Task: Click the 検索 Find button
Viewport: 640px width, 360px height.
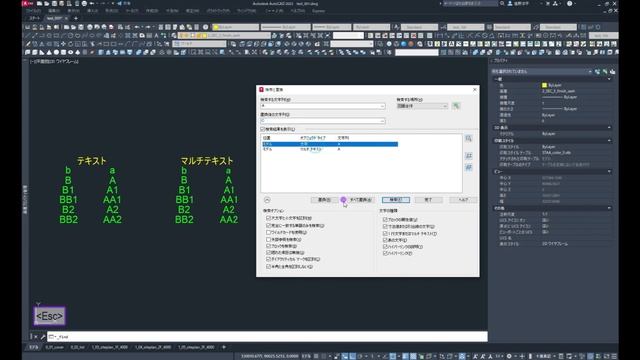Action: click(x=396, y=200)
